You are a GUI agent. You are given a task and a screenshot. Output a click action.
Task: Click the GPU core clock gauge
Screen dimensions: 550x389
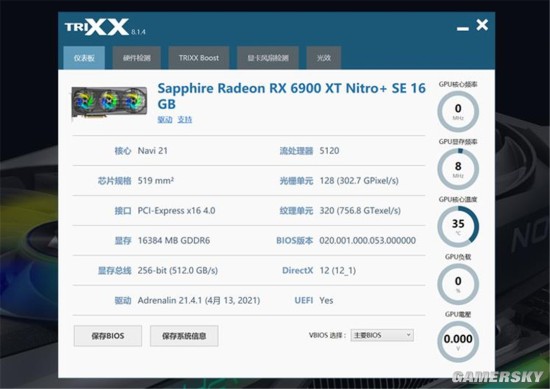458,111
